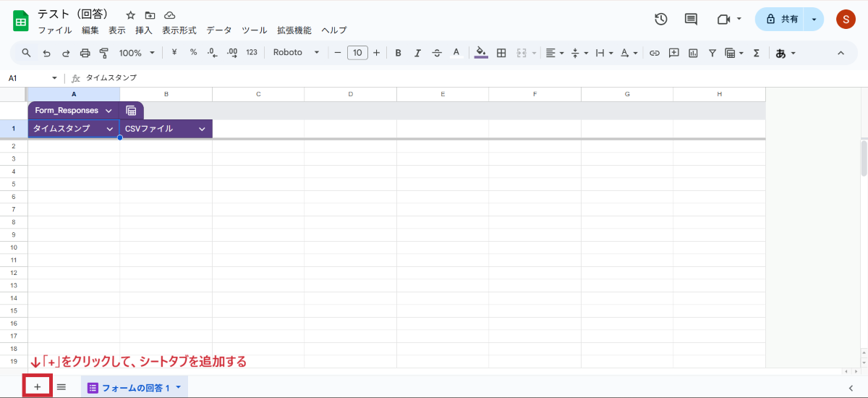This screenshot has height=398, width=868.
Task: Open the データ menu
Action: tap(218, 30)
